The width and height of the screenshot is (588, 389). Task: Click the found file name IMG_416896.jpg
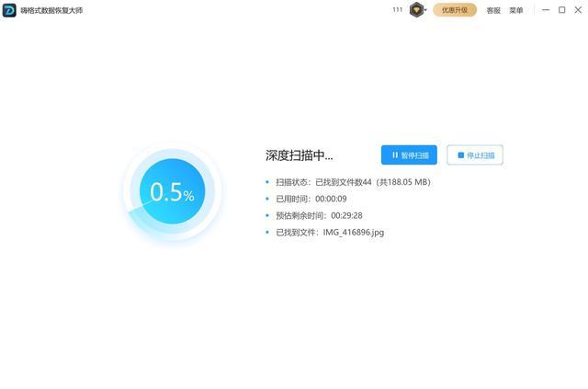click(353, 232)
